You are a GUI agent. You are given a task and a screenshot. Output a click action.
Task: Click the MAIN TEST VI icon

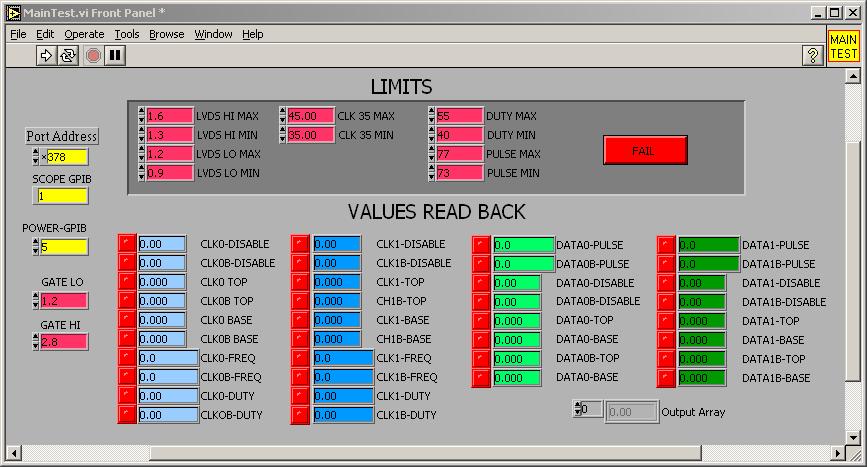point(843,47)
